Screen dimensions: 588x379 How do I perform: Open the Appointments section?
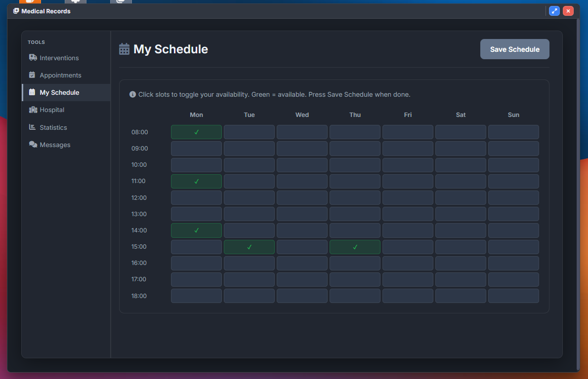click(66, 75)
